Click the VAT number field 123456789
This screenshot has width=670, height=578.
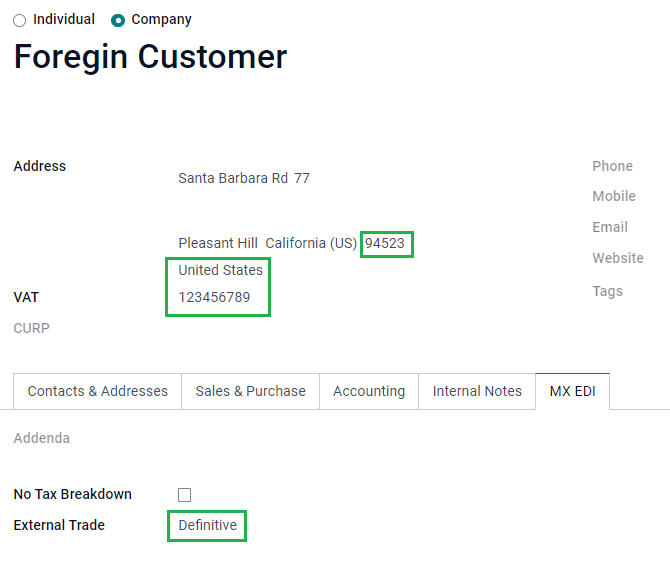tap(214, 297)
